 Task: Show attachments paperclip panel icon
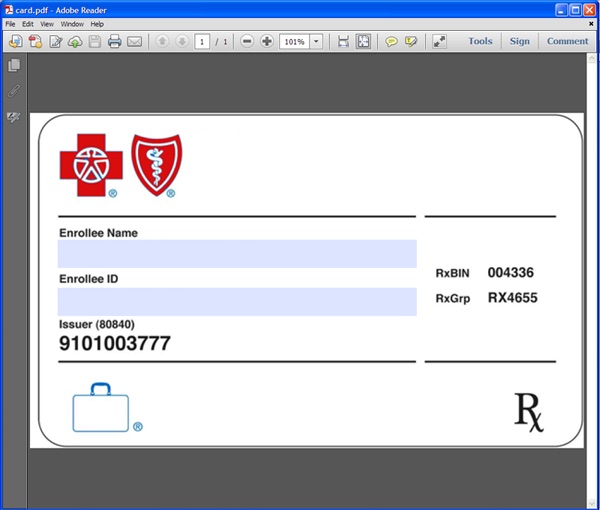14,91
